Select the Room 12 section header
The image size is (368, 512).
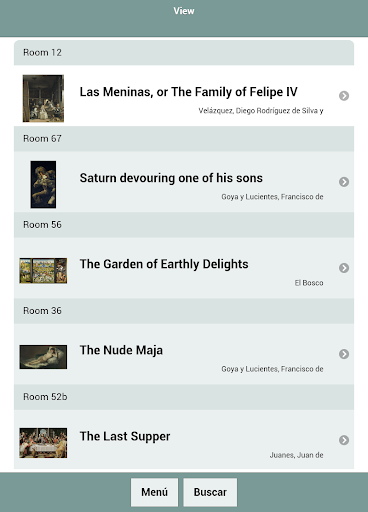[184, 53]
